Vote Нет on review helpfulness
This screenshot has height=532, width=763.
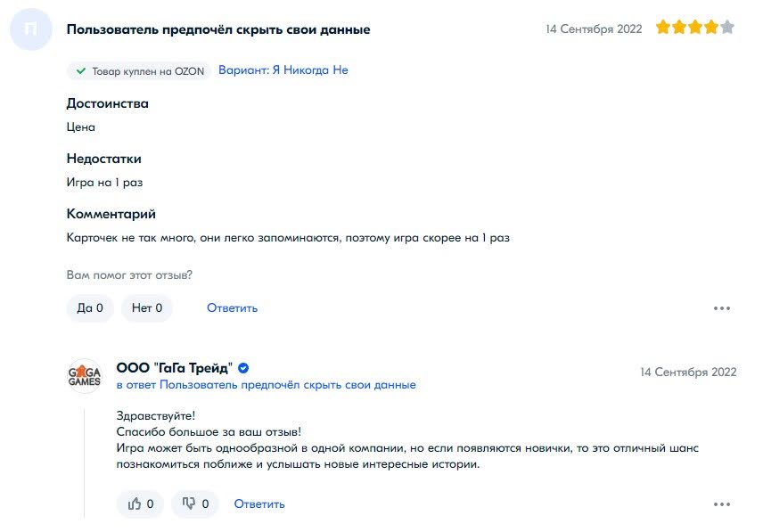coord(147,308)
